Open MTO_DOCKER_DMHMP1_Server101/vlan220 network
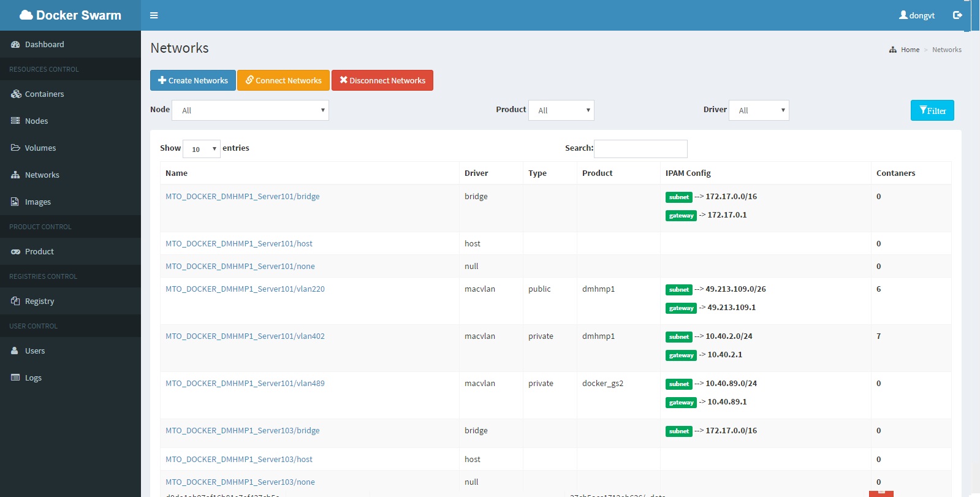The image size is (980, 497). point(245,289)
